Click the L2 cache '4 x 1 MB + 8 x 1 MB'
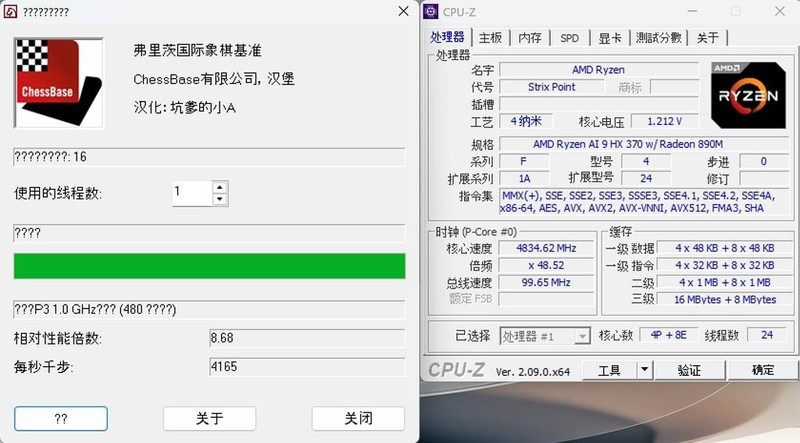 coord(725,282)
